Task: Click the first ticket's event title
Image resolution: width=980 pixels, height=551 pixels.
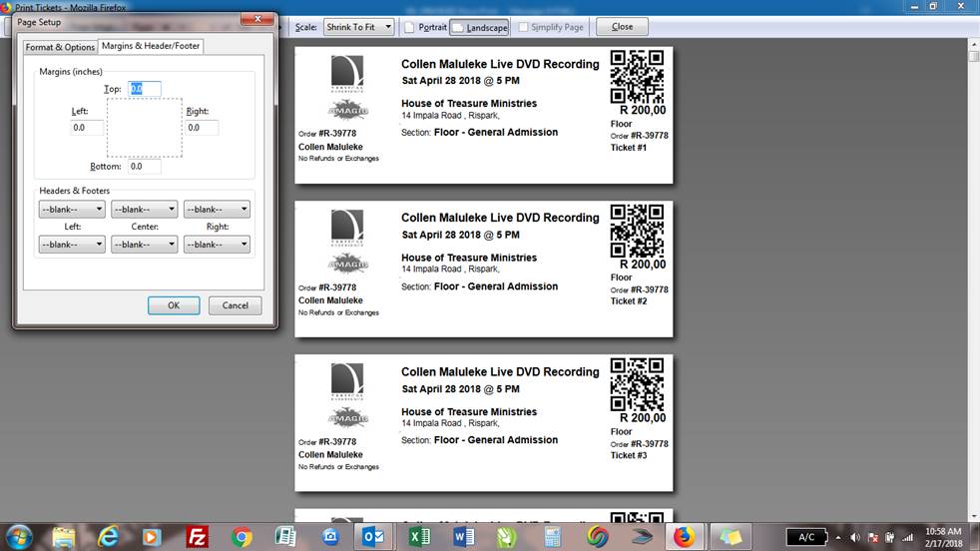Action: pyautogui.click(x=500, y=64)
